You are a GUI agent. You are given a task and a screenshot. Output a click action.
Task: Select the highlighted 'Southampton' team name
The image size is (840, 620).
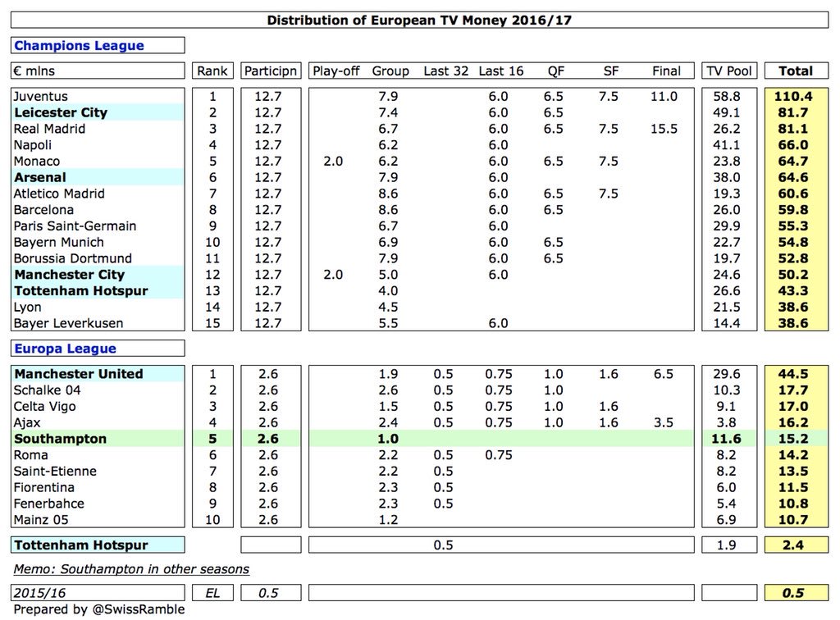(60, 439)
